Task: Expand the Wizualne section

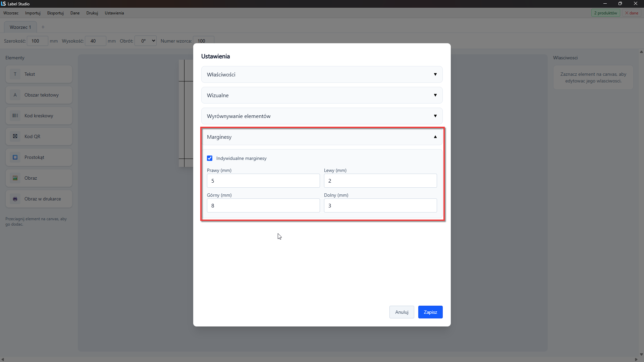Action: tap(322, 95)
